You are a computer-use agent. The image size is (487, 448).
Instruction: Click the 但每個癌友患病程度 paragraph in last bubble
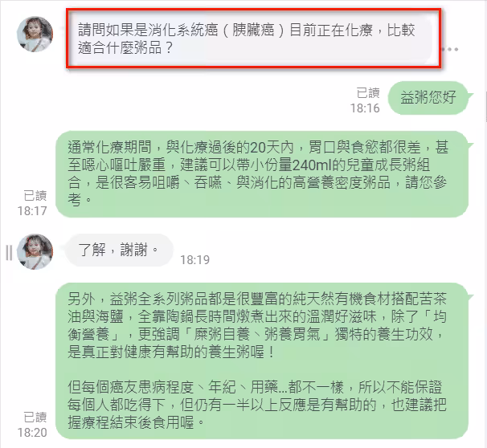click(x=257, y=405)
